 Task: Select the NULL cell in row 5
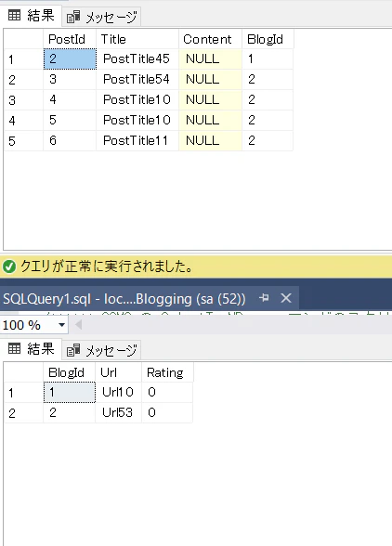pos(211,141)
